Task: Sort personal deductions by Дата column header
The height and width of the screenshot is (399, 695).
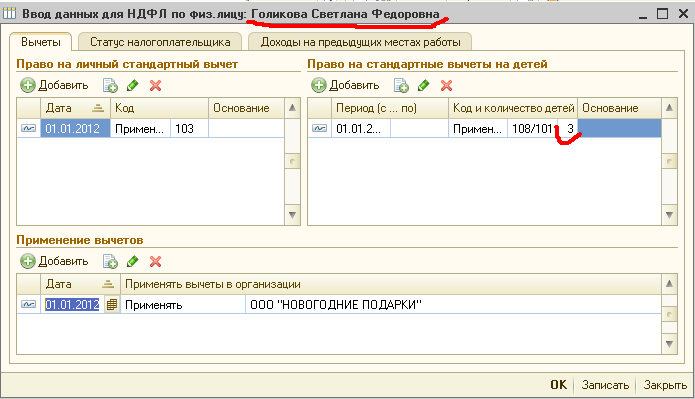Action: pyautogui.click(x=75, y=108)
